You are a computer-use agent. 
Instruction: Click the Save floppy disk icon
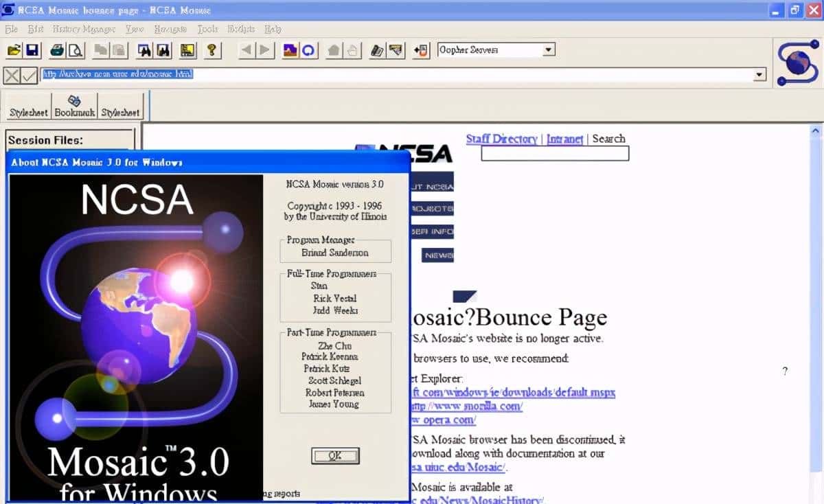(x=32, y=50)
